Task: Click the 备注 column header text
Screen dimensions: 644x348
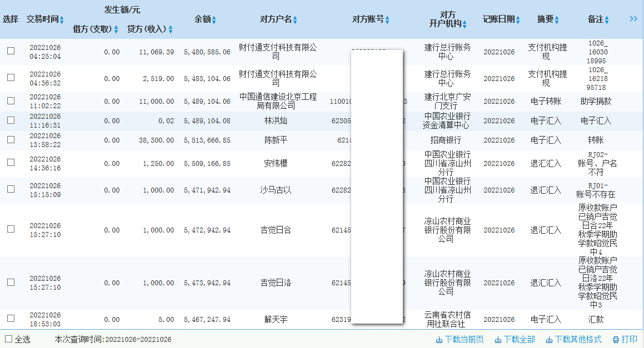Action: point(596,19)
